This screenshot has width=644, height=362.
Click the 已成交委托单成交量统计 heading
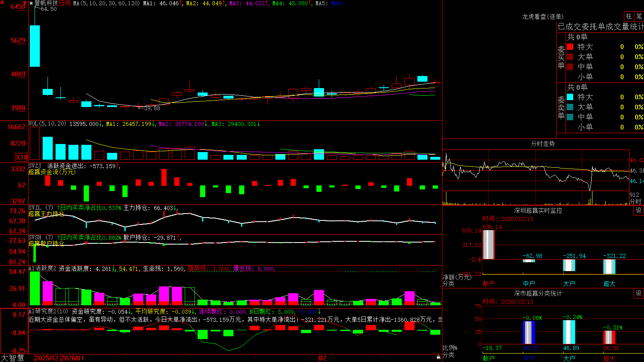pos(601,27)
